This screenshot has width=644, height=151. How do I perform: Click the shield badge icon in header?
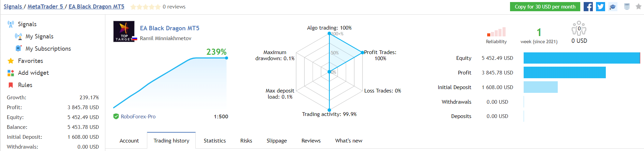click(x=627, y=7)
